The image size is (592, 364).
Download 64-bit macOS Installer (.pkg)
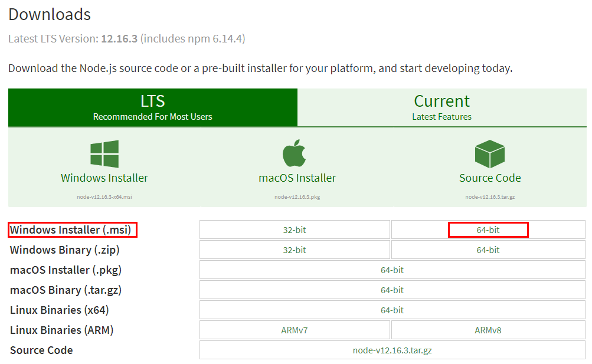click(x=393, y=270)
